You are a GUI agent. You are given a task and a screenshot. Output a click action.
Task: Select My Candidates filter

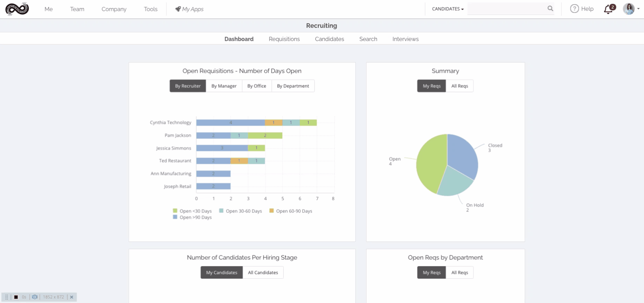pyautogui.click(x=222, y=272)
